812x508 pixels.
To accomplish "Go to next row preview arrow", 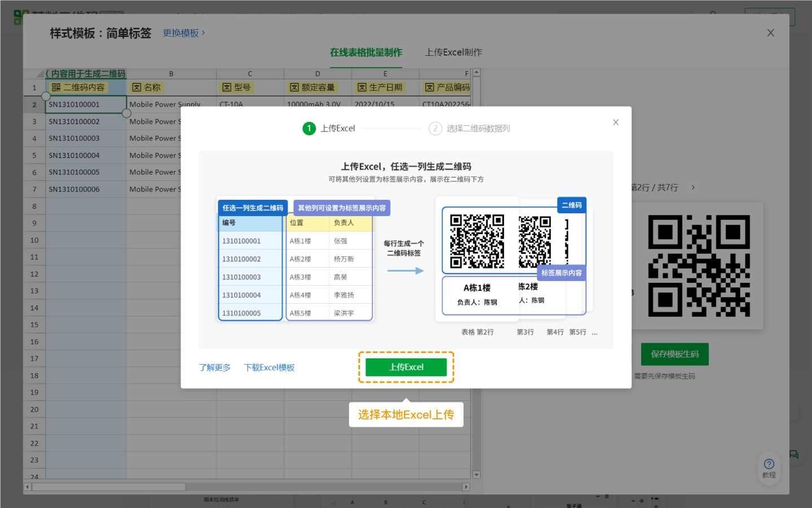I will tap(693, 187).
